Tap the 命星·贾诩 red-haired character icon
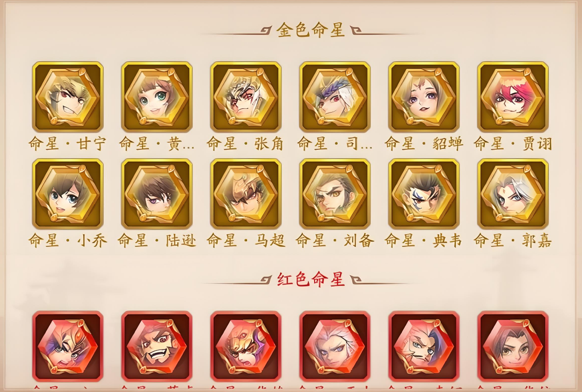 coord(513,97)
